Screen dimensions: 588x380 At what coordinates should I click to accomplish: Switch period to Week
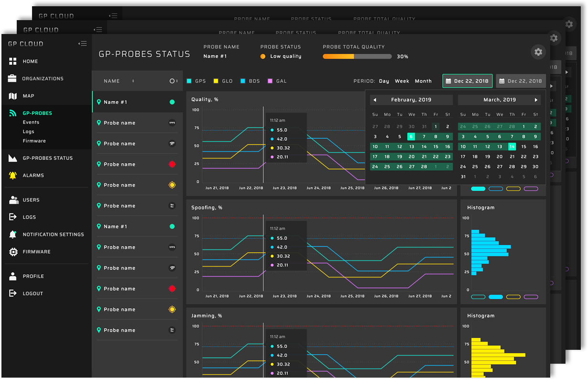click(x=402, y=81)
